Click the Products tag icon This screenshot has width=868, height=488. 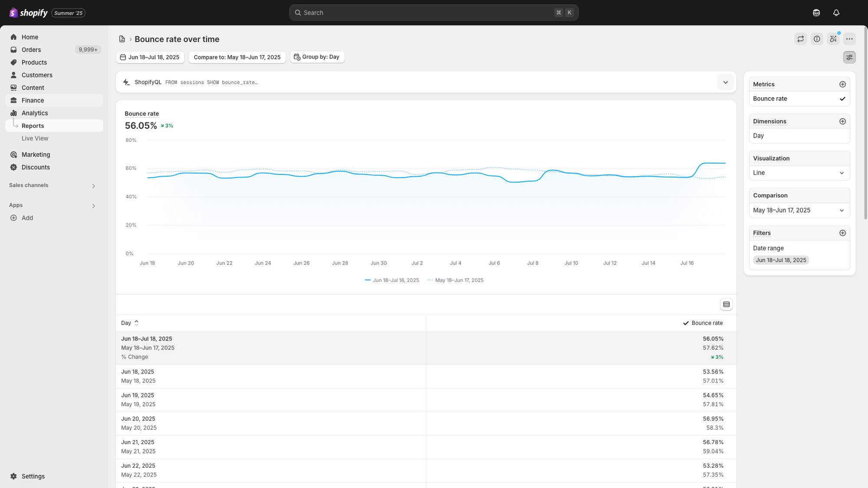[13, 62]
